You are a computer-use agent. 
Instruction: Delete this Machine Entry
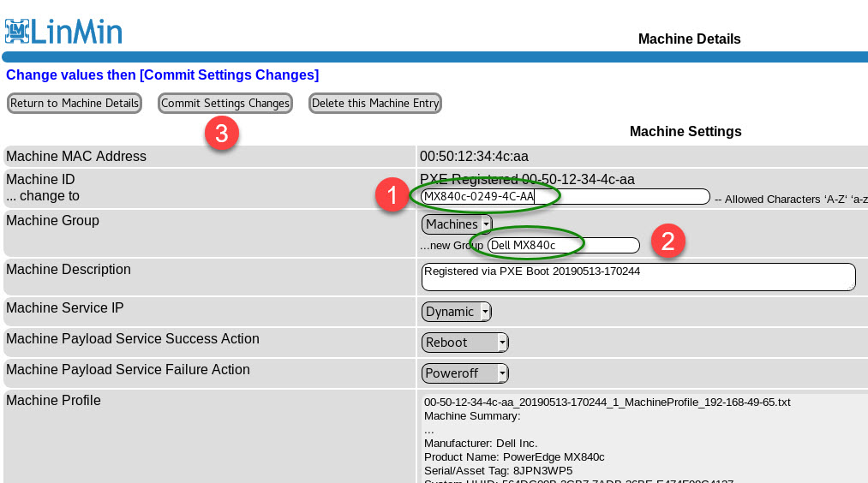click(x=375, y=104)
